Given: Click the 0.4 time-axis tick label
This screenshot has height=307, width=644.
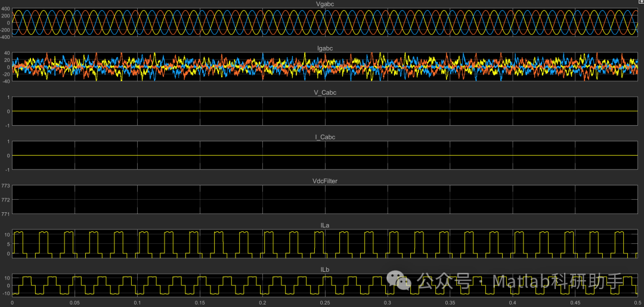Looking at the screenshot, I should (x=513, y=302).
